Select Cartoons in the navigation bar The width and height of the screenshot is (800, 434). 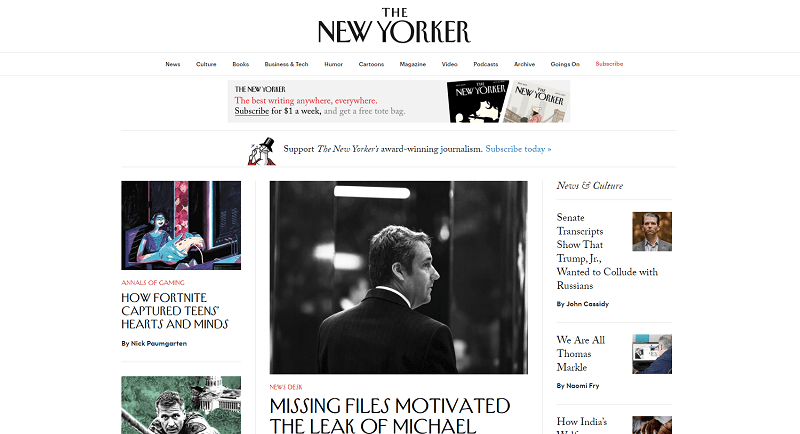(371, 64)
